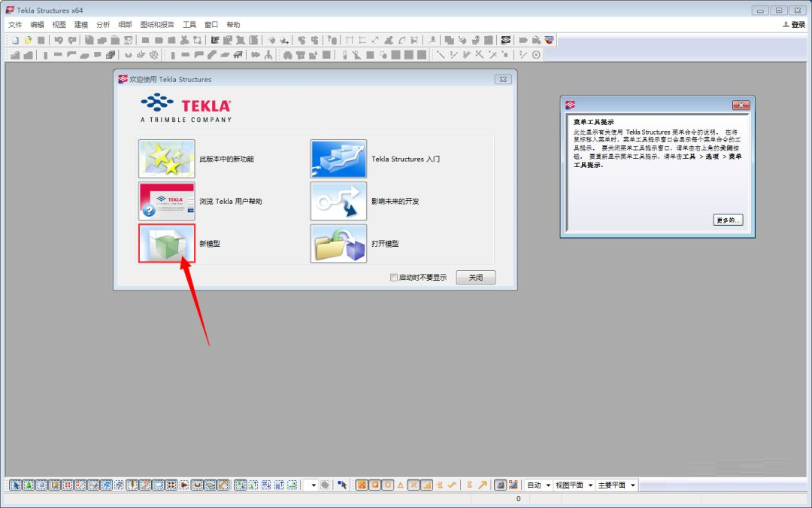The image size is (812, 508).
Task: Toggle the orange circle snap switch
Action: tap(387, 485)
